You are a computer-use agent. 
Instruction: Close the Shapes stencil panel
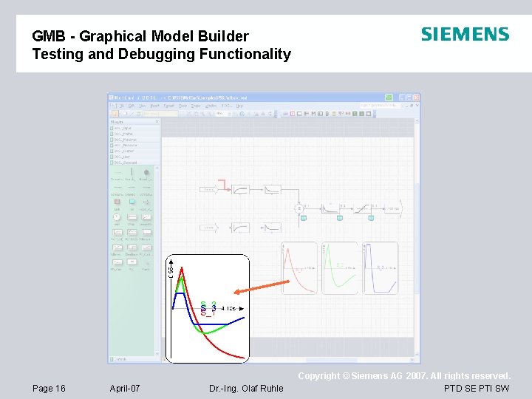point(157,121)
